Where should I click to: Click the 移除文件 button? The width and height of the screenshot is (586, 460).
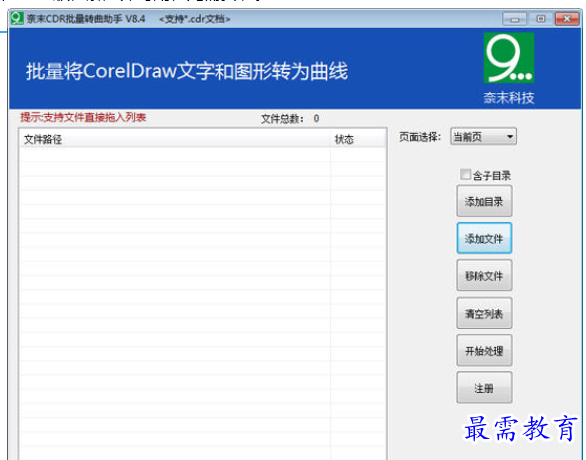point(484,276)
